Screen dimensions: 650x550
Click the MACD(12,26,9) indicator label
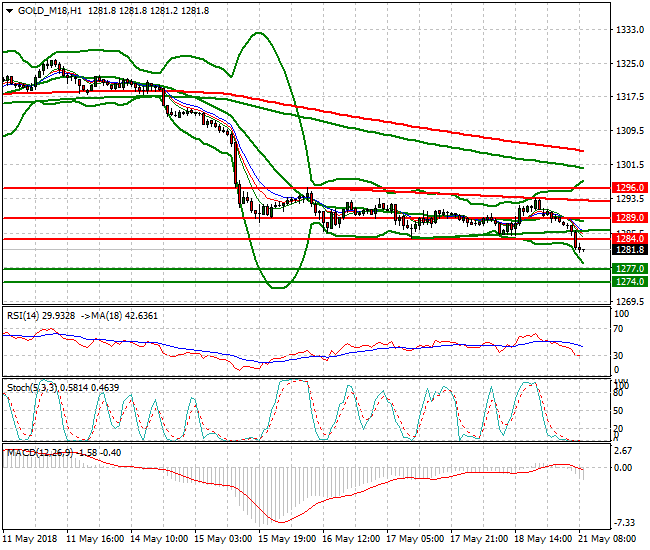pos(39,453)
